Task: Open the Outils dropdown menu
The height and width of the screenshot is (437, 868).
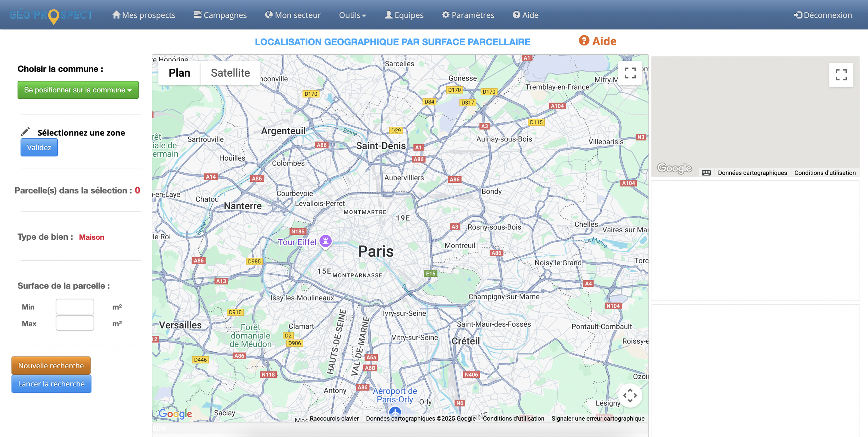Action: [x=352, y=15]
